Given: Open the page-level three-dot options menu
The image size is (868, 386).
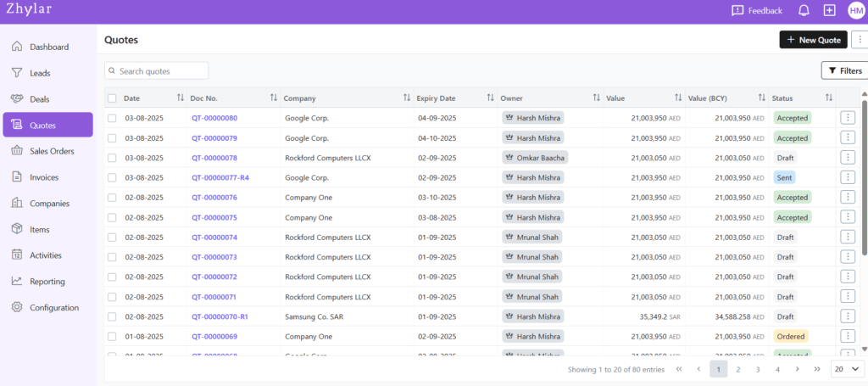Looking at the screenshot, I should (860, 40).
